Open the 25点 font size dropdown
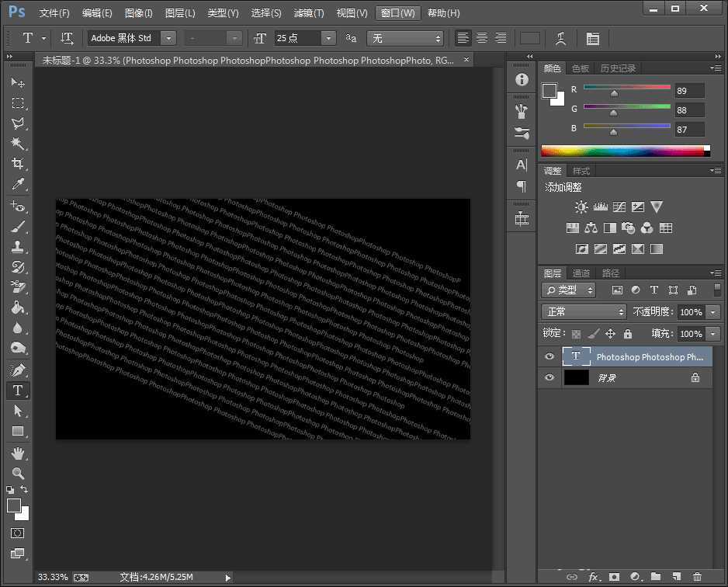This screenshot has width=728, height=587. pyautogui.click(x=328, y=37)
